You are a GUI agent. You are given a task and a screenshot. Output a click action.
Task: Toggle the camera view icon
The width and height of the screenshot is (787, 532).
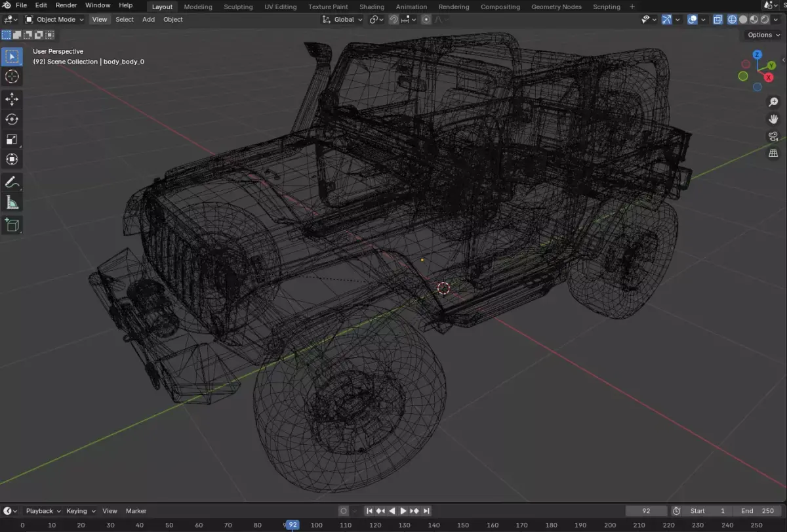[x=773, y=136]
